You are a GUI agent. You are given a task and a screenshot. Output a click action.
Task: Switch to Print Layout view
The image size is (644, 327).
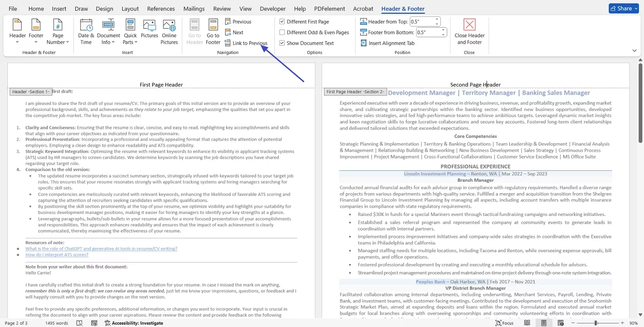click(544, 323)
